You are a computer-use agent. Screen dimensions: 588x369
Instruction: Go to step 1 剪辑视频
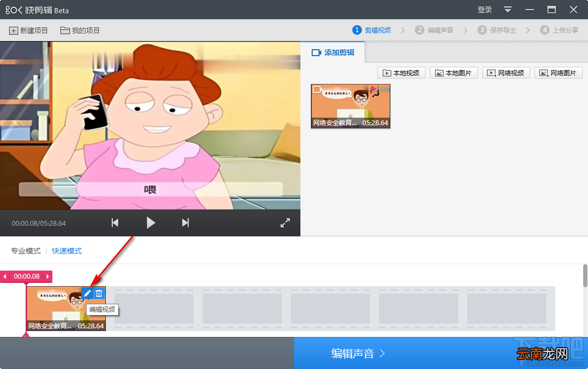(x=372, y=30)
